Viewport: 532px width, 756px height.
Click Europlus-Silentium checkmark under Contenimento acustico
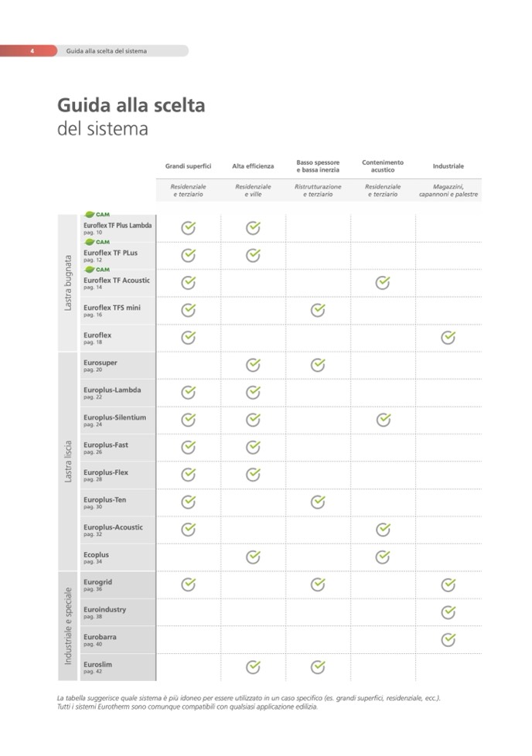[382, 420]
